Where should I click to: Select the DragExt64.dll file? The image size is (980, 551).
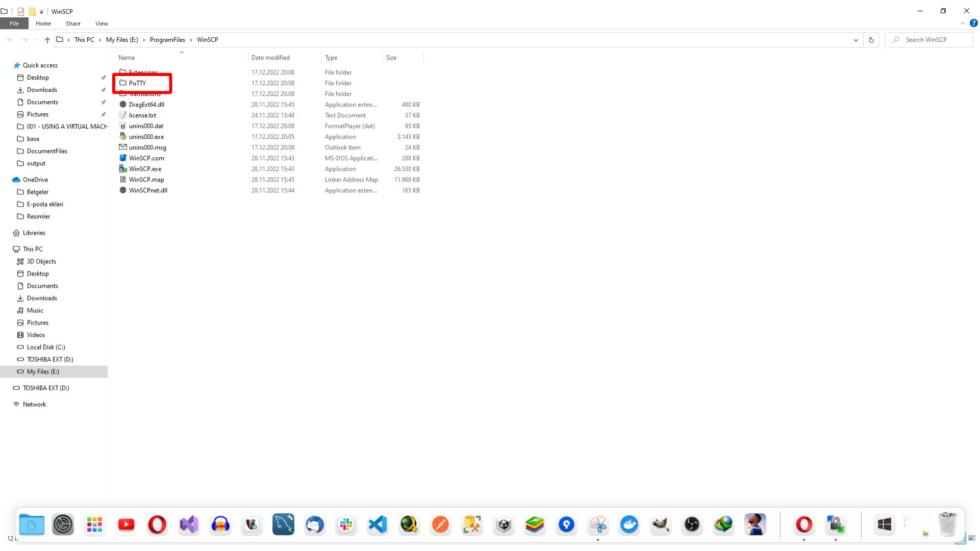point(146,105)
